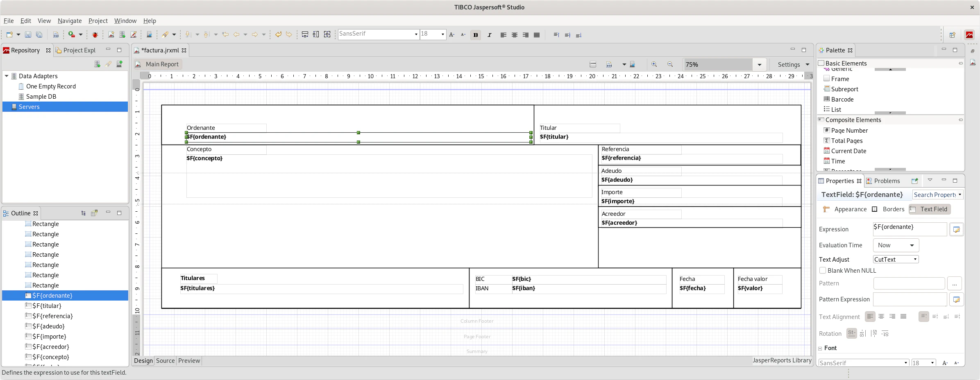Click the Search Property button
The height and width of the screenshot is (380, 980).
point(938,195)
